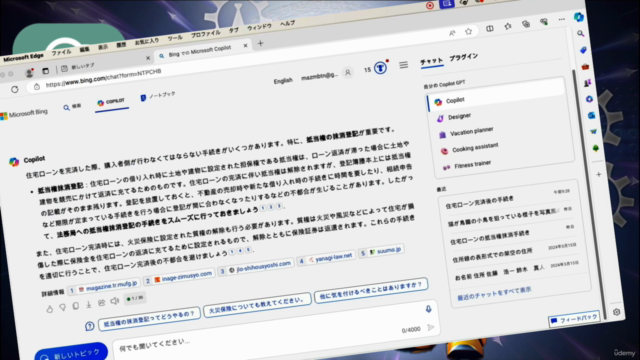Click the share icon under response

click(102, 302)
